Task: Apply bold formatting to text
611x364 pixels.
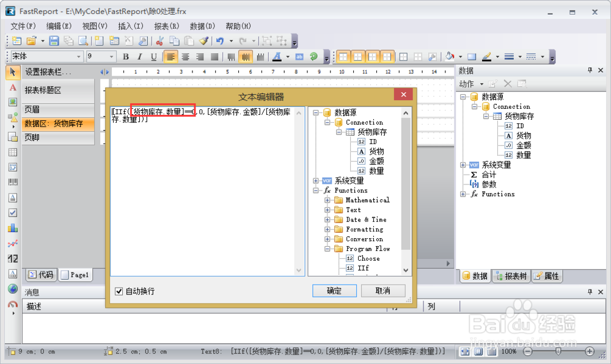Action: [126, 56]
